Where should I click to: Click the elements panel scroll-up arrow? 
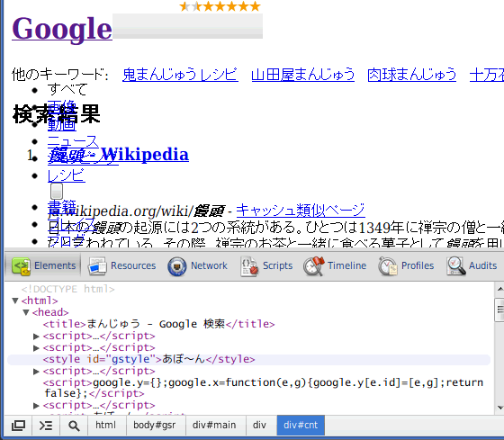(499, 289)
